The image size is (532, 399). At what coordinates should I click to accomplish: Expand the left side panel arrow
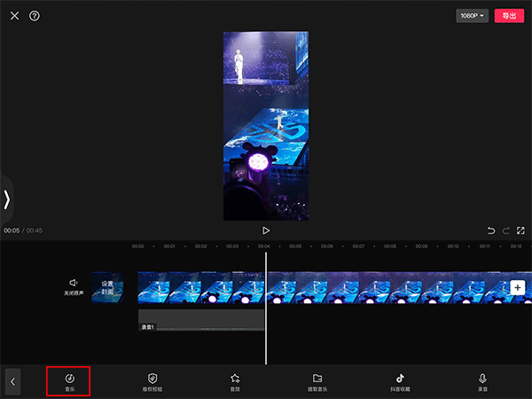[7, 199]
